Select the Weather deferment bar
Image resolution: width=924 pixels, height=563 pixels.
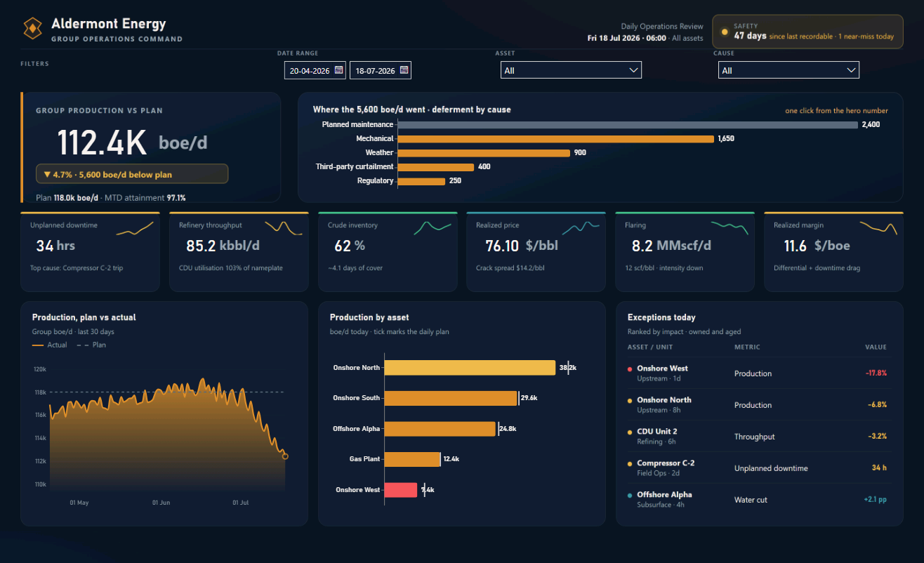point(484,153)
